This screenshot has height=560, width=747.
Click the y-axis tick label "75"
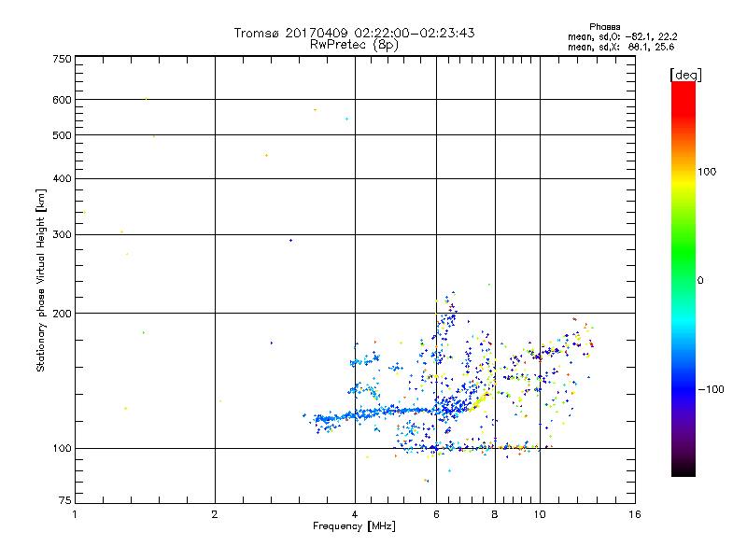tap(65, 500)
